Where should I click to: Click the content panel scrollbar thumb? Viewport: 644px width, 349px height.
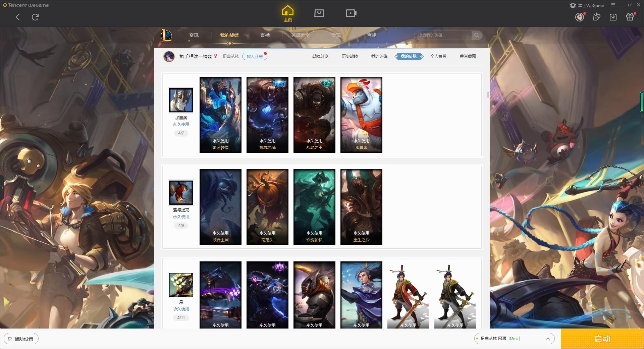click(488, 95)
